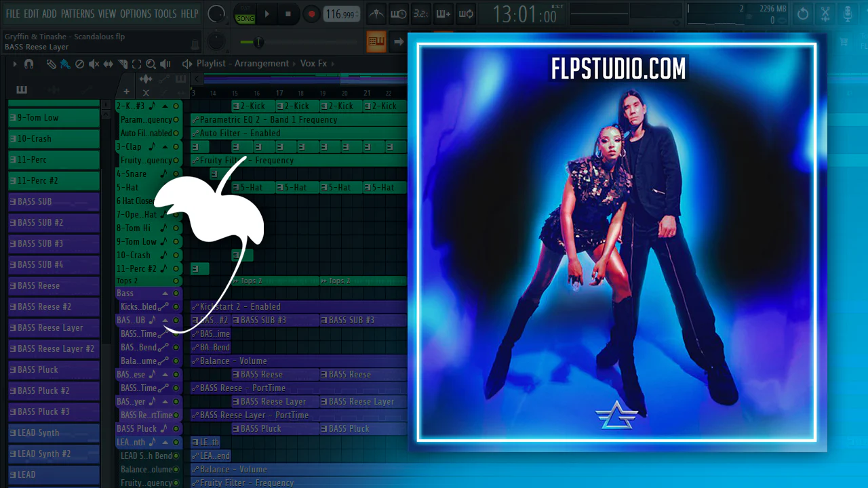Toggle the PAT/SONG mode switch

click(245, 14)
